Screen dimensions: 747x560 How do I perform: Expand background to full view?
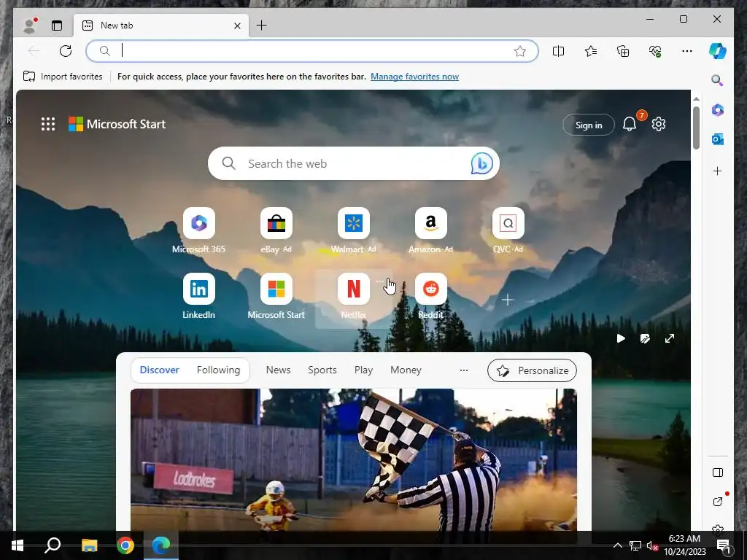670,338
